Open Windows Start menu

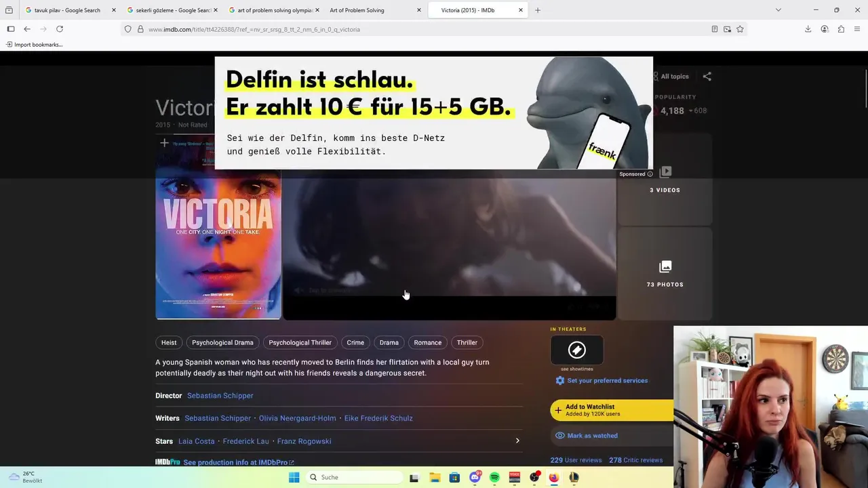[294, 477]
